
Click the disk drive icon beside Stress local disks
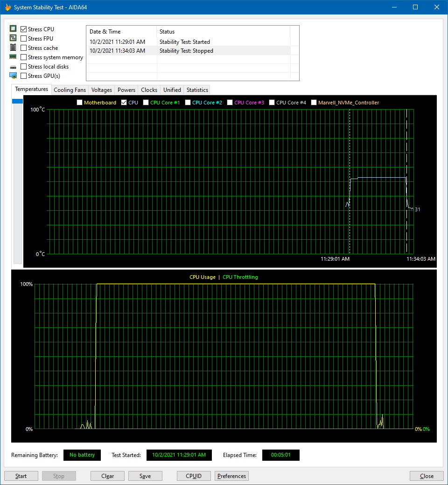point(13,67)
